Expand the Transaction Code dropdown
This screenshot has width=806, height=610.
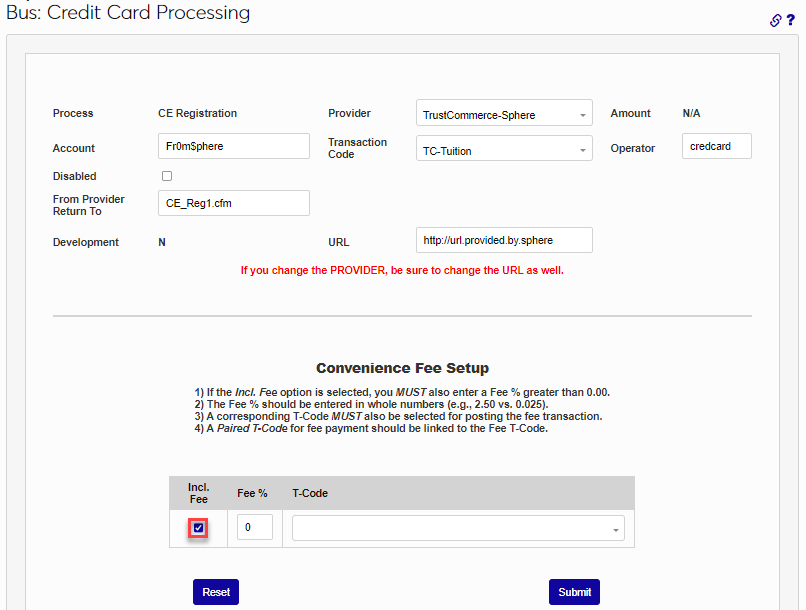504,150
